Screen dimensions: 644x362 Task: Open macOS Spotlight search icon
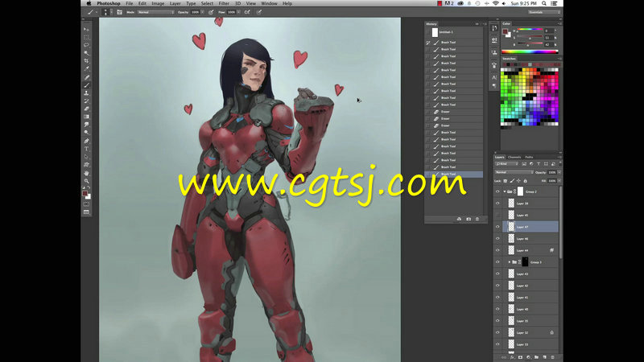click(x=544, y=3)
